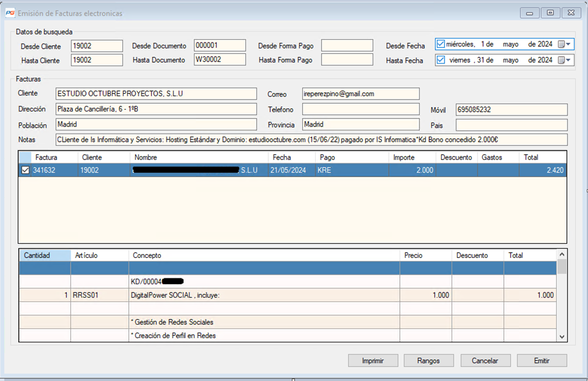Click the DigitalPower SOCIAL concept line

coord(264,295)
